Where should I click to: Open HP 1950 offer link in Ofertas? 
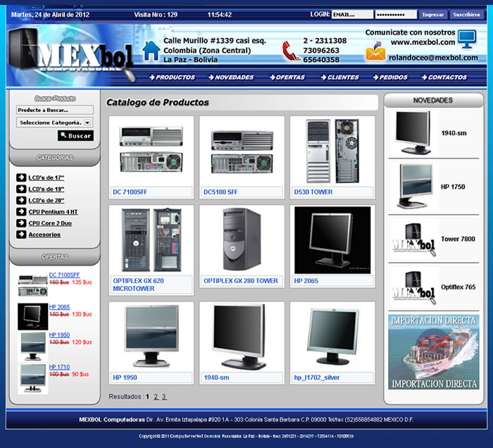[x=59, y=335]
